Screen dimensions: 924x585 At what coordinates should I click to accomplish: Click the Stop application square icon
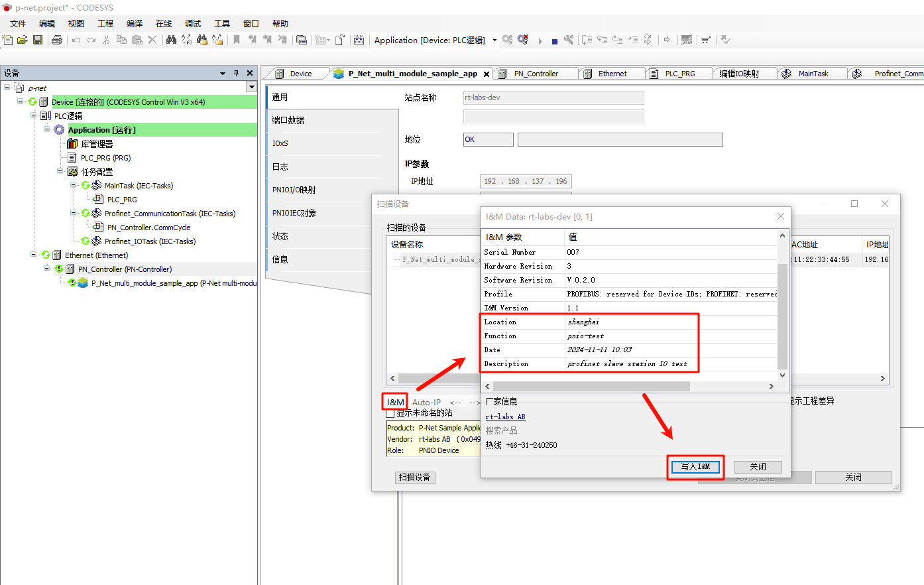click(x=555, y=41)
